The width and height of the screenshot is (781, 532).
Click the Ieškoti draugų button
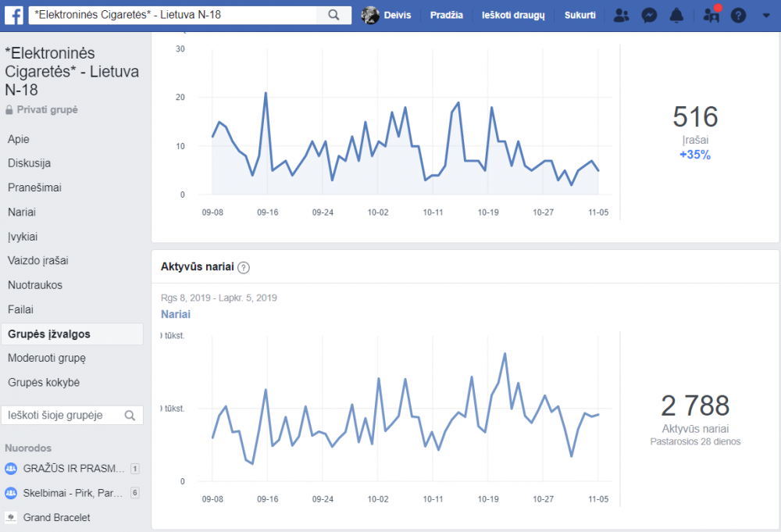(x=513, y=16)
